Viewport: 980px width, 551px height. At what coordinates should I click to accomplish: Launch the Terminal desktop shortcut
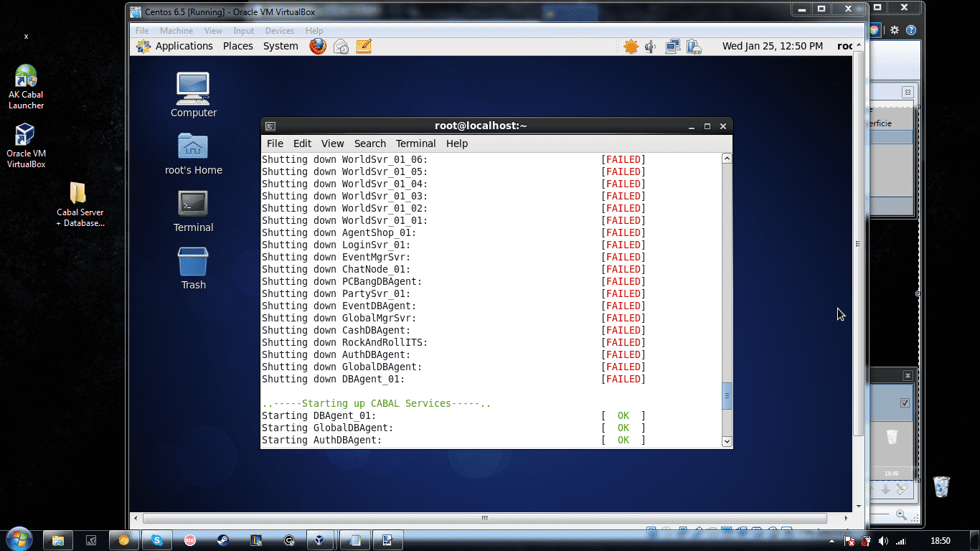pyautogui.click(x=193, y=211)
